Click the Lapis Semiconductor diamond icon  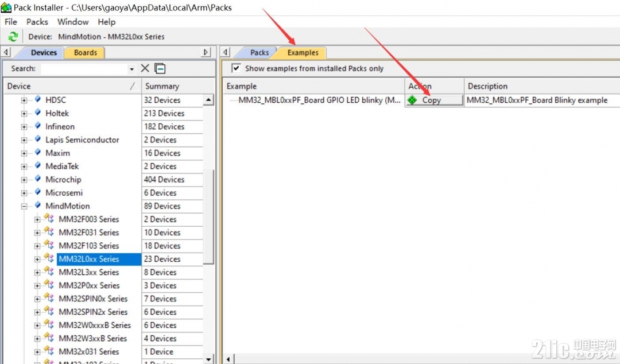click(38, 139)
